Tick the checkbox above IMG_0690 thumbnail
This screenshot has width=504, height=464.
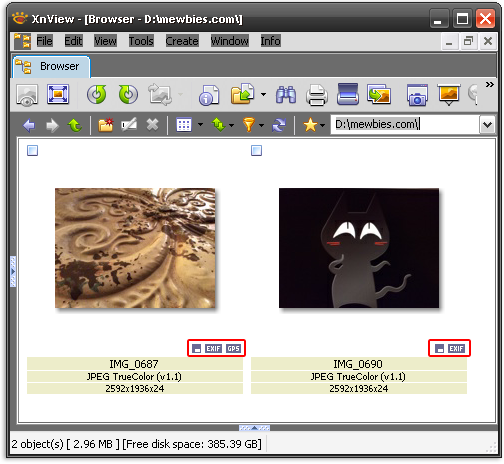point(256,151)
